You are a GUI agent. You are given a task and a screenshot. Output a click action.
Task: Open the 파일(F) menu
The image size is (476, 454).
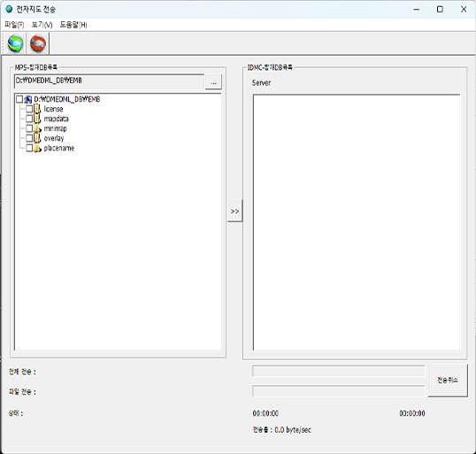coord(14,25)
